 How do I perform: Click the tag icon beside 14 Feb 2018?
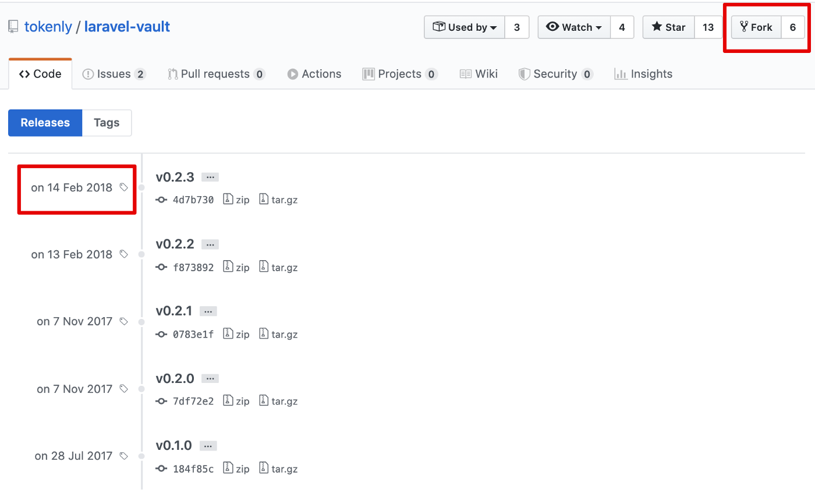tap(123, 187)
